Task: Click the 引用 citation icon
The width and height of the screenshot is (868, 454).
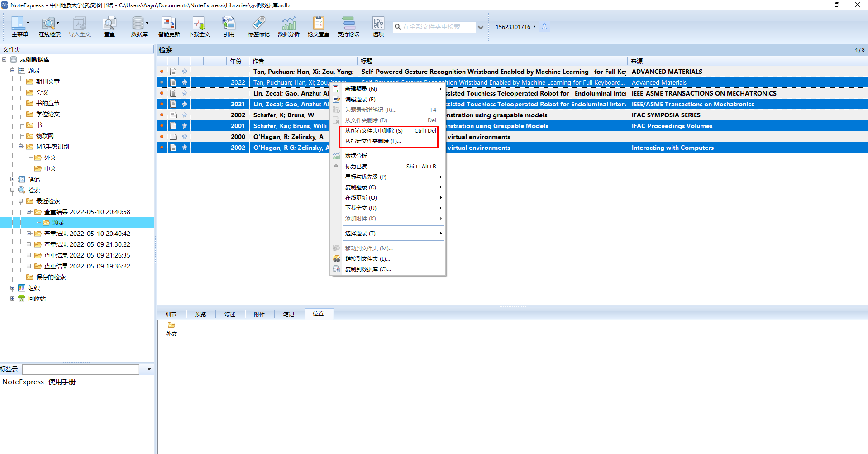Action: (x=229, y=26)
